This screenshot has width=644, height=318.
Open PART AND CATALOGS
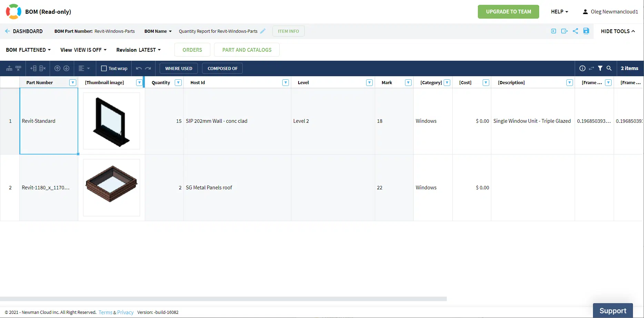click(x=247, y=50)
